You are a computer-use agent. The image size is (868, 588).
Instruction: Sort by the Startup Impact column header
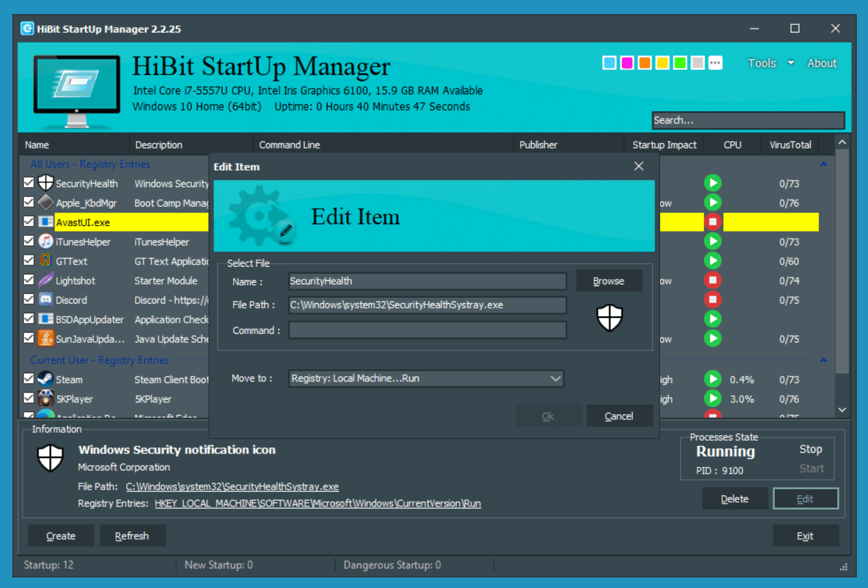pyautogui.click(x=664, y=145)
